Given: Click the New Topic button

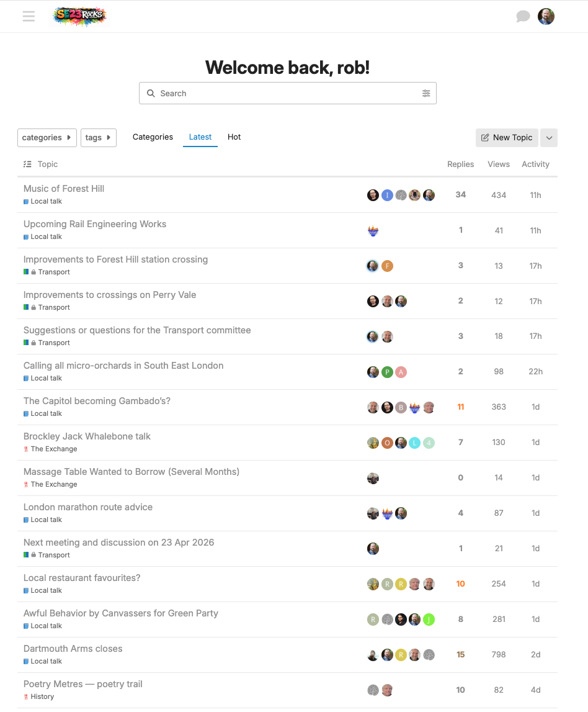Looking at the screenshot, I should 507,138.
